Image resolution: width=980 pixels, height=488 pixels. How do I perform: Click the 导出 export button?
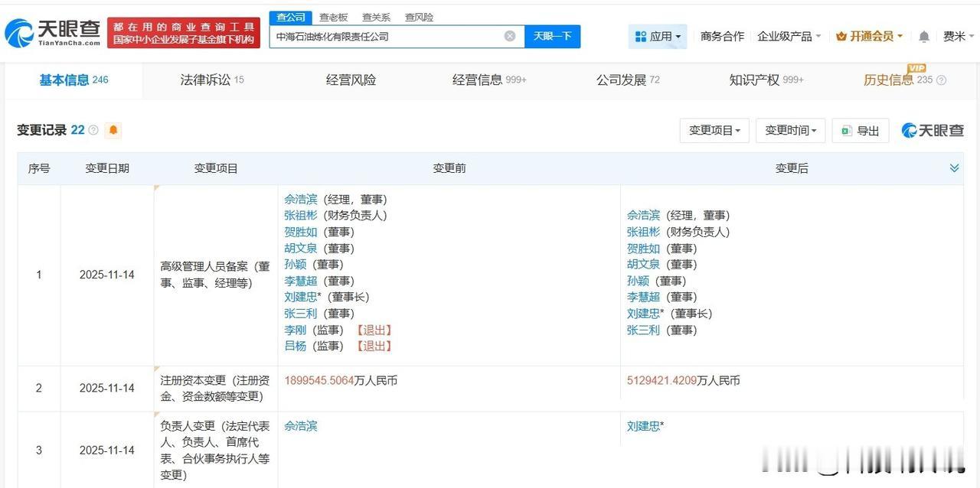[861, 130]
